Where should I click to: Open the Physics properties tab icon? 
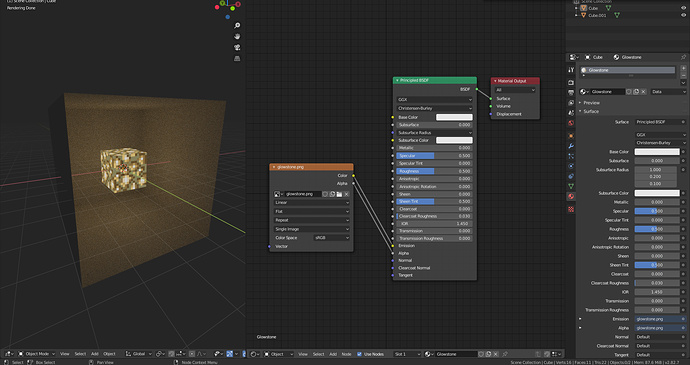(571, 166)
